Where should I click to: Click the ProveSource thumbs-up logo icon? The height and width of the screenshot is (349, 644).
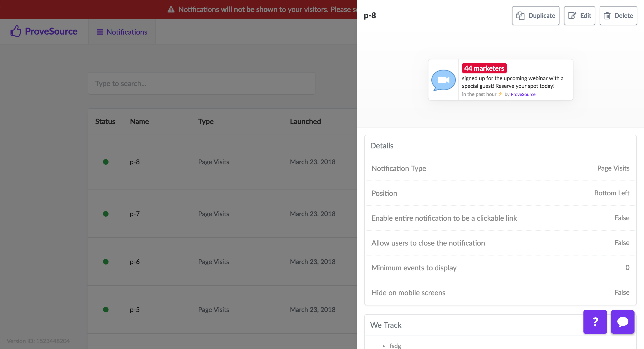coord(16,31)
